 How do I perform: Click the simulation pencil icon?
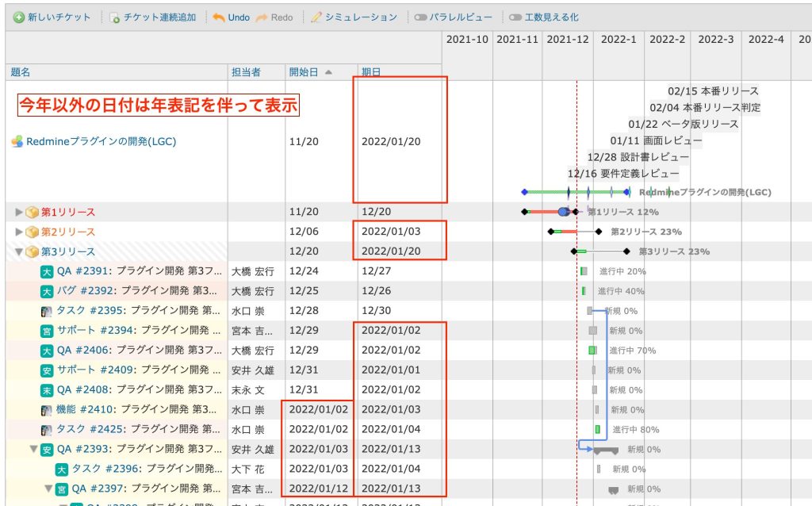click(316, 17)
